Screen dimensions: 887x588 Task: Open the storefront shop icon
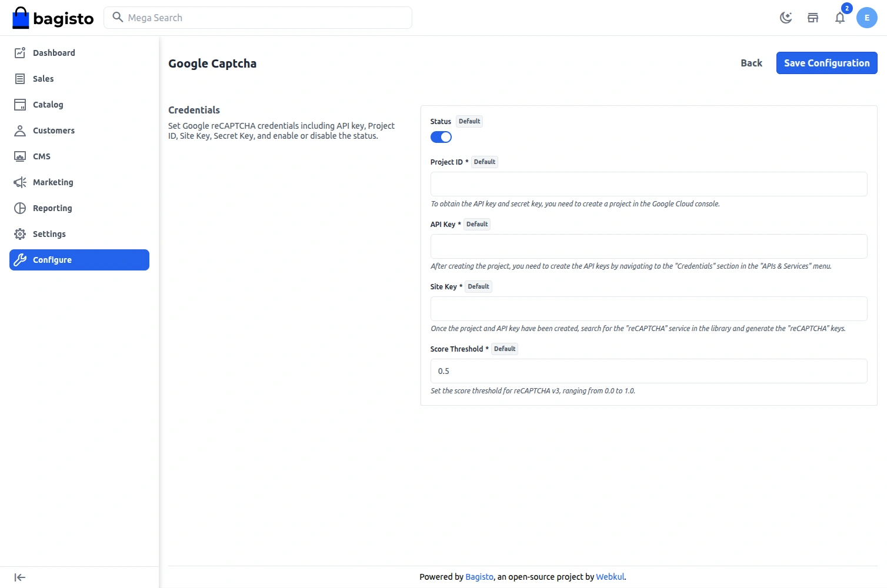click(813, 18)
